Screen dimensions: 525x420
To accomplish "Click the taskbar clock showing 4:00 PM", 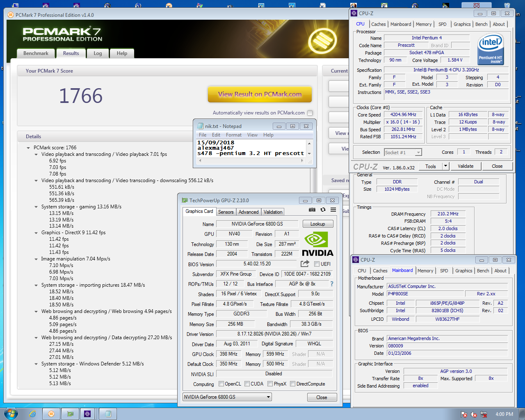I will pyautogui.click(x=504, y=414).
